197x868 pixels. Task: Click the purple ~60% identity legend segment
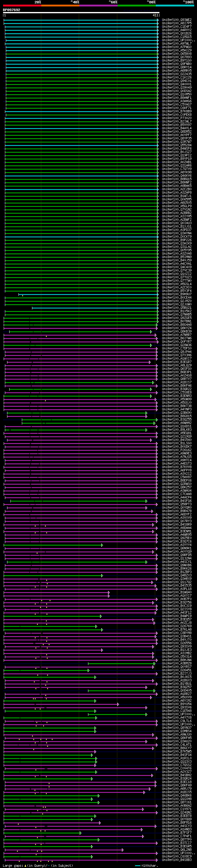[x=98, y=6]
